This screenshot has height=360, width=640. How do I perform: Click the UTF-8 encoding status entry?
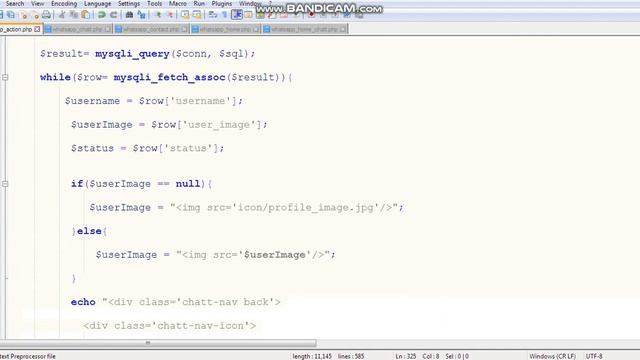tap(594, 356)
